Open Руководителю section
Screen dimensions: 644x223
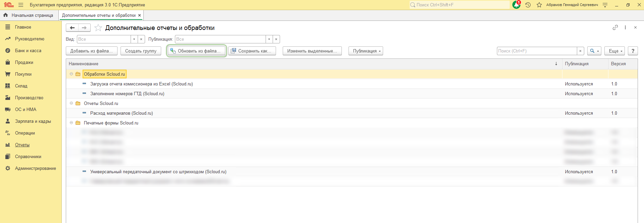(x=31, y=39)
